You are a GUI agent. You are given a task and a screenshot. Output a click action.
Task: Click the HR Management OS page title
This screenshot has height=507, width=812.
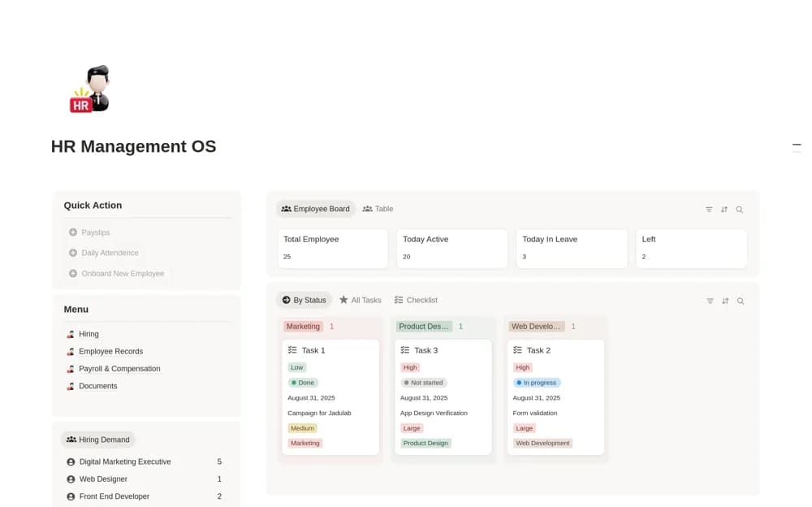(x=134, y=146)
